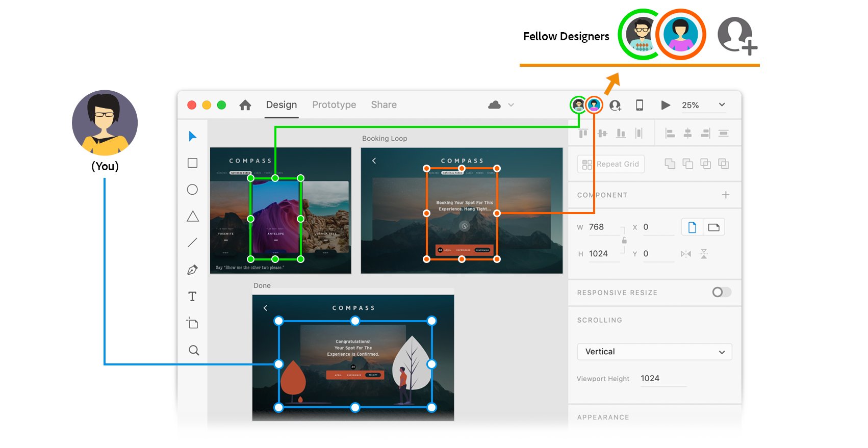Edit the Viewport Height field
The height and width of the screenshot is (448, 868).
coord(663,379)
